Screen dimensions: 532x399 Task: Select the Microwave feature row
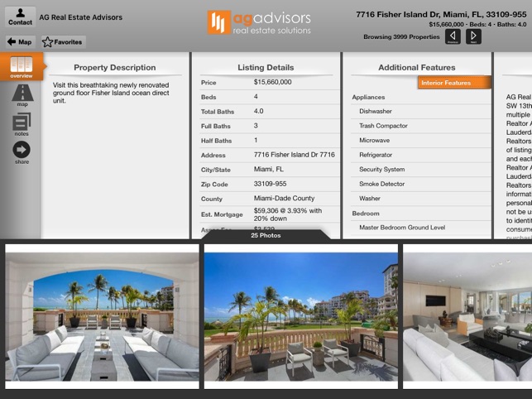(x=420, y=140)
